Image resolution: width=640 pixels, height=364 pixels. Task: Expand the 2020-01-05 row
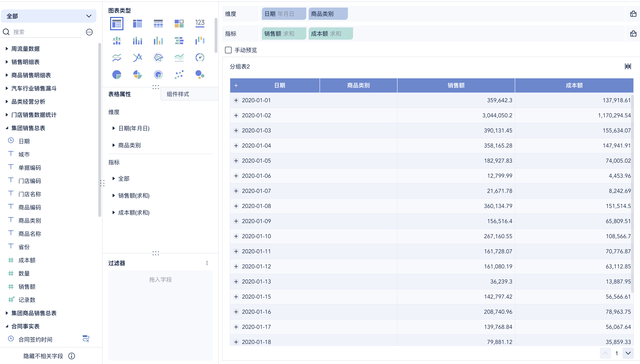pyautogui.click(x=236, y=161)
